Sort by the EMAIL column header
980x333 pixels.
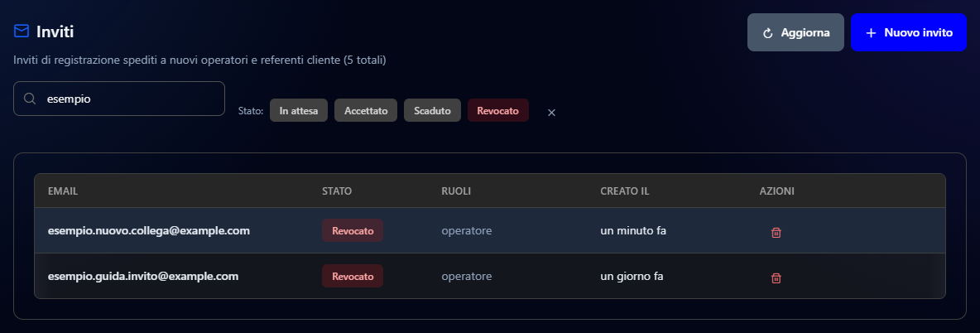click(63, 191)
